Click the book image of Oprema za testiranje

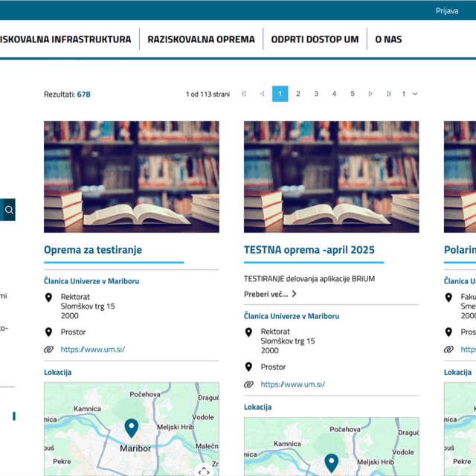click(x=131, y=177)
